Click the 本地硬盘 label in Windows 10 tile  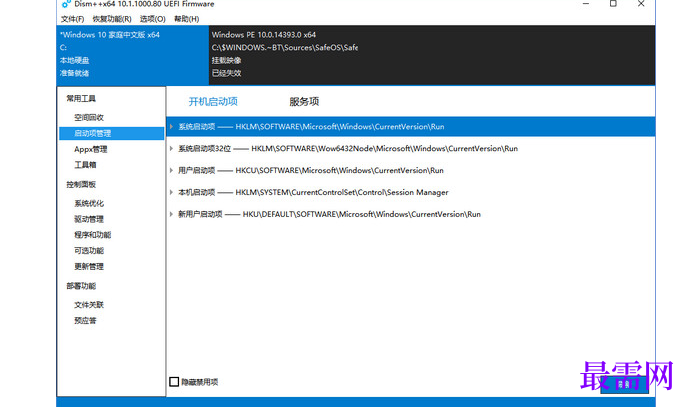point(75,60)
